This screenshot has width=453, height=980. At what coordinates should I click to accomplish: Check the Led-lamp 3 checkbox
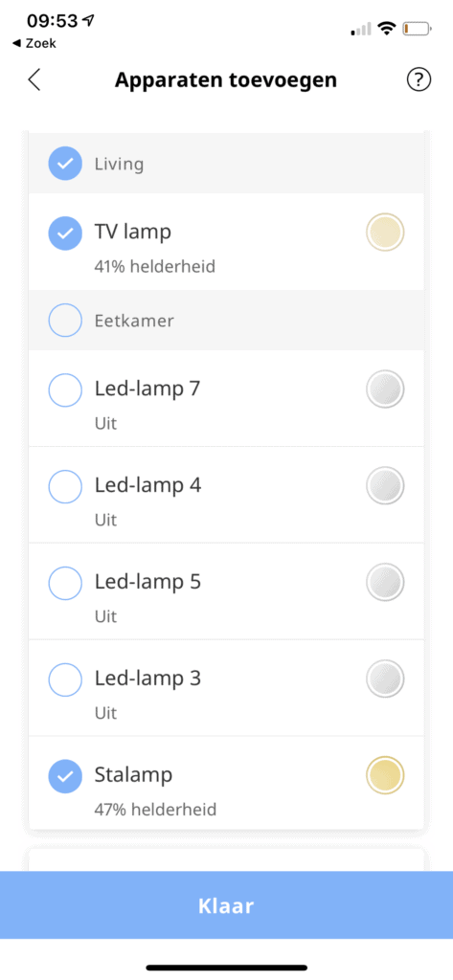[x=65, y=679]
